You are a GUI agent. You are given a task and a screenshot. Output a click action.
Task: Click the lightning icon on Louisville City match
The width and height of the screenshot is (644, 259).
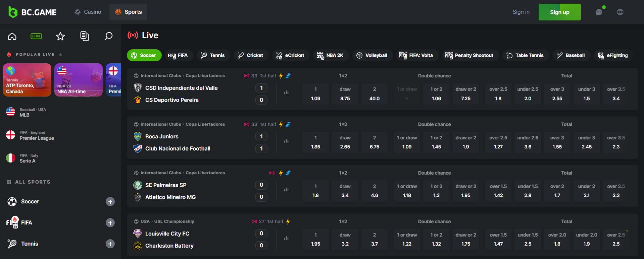pos(288,221)
